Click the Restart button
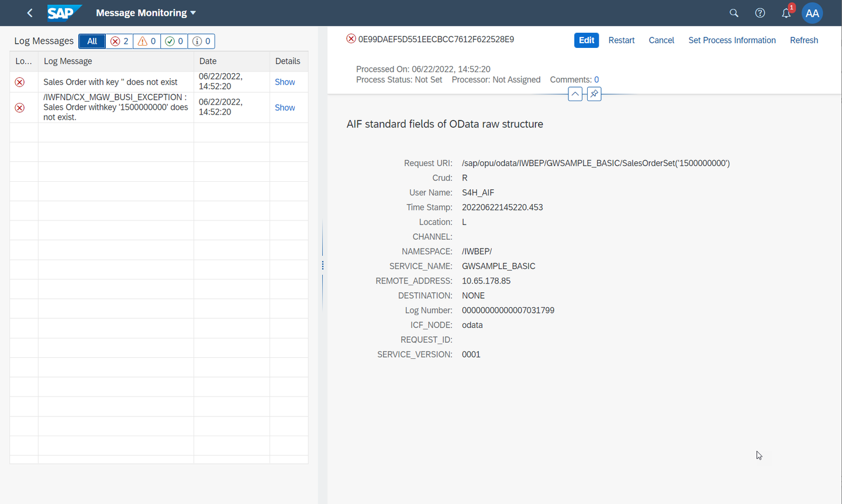The width and height of the screenshot is (842, 504). (622, 40)
